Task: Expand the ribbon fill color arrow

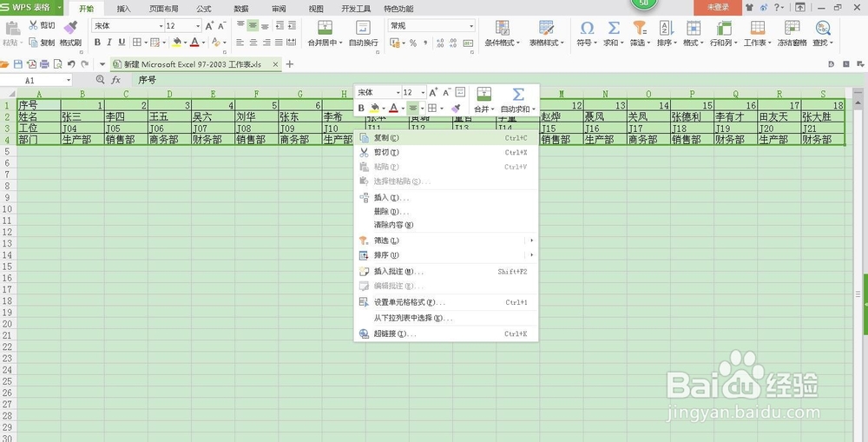Action: tap(186, 43)
